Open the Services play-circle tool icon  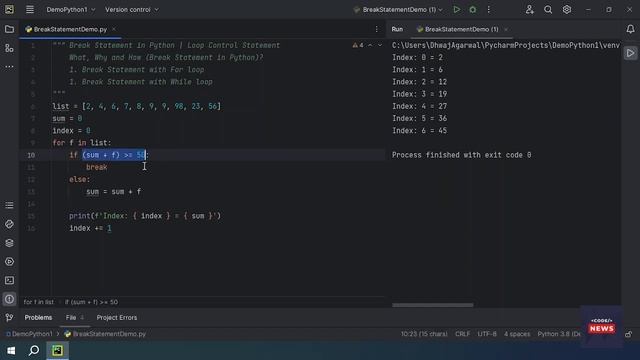coord(9,262)
